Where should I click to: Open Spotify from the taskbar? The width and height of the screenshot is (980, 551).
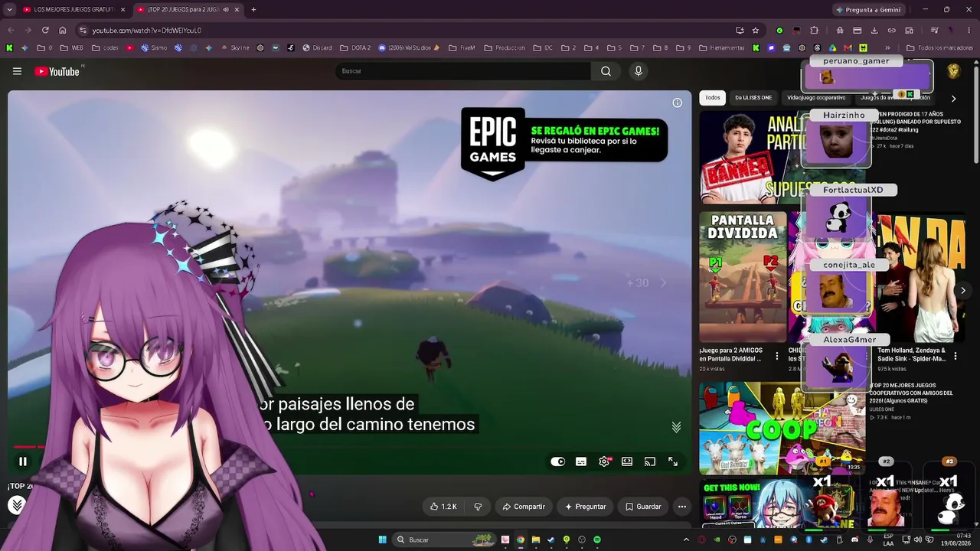pos(597,540)
